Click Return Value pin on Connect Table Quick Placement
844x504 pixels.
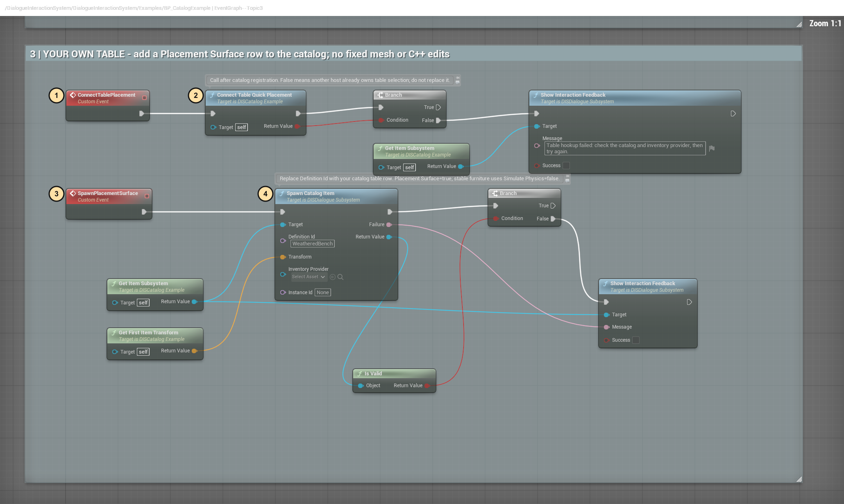(298, 126)
